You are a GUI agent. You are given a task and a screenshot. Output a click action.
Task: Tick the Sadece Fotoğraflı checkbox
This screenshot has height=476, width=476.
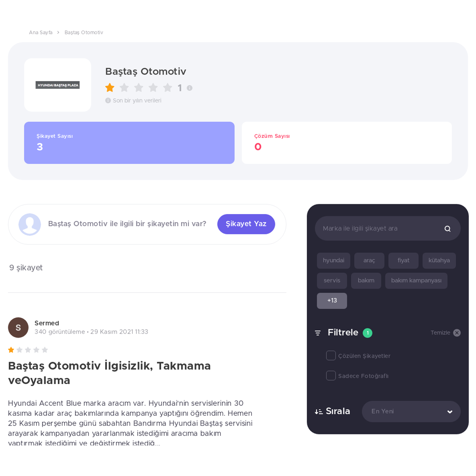[x=331, y=376]
